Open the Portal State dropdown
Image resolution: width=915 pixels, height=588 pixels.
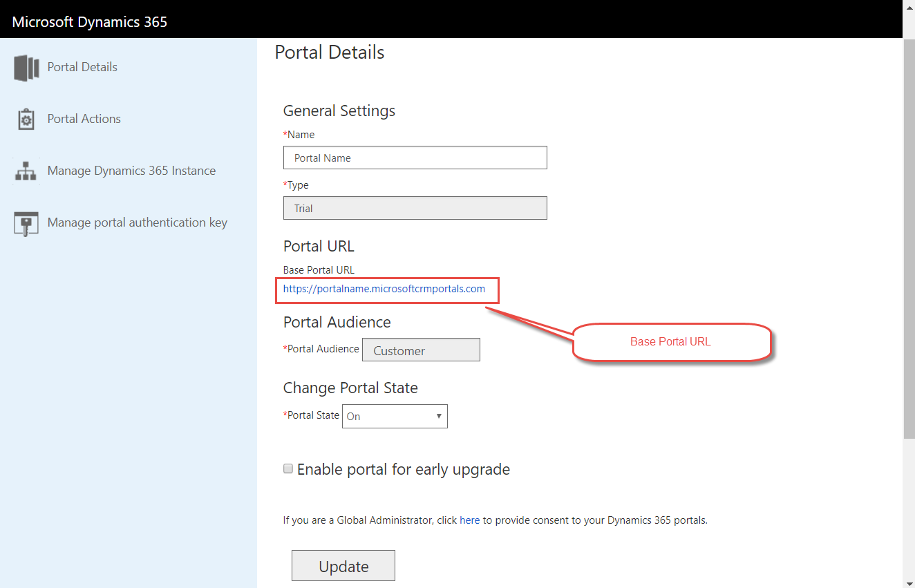(395, 416)
